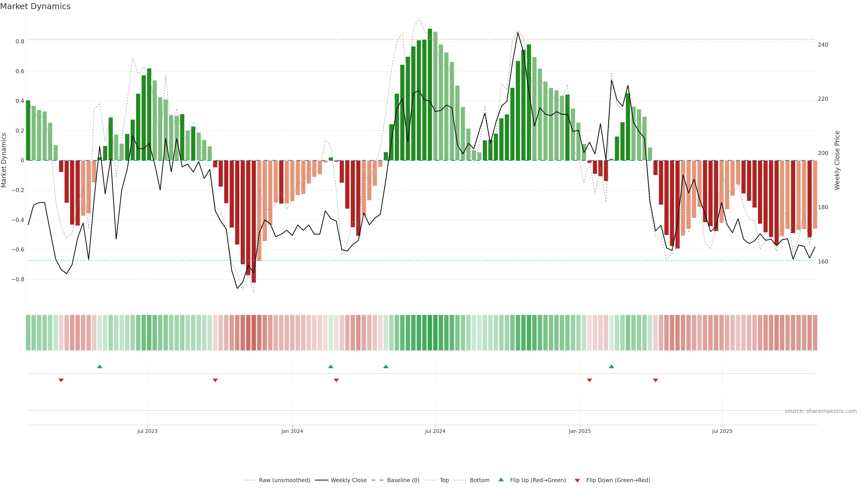Click the rightmost green flip-up triangle marker
Screen dimensions: 868x488
(611, 366)
